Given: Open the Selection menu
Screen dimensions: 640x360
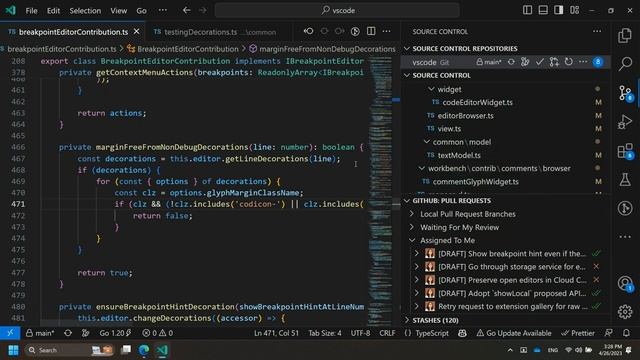Looking at the screenshot, I should point(85,11).
